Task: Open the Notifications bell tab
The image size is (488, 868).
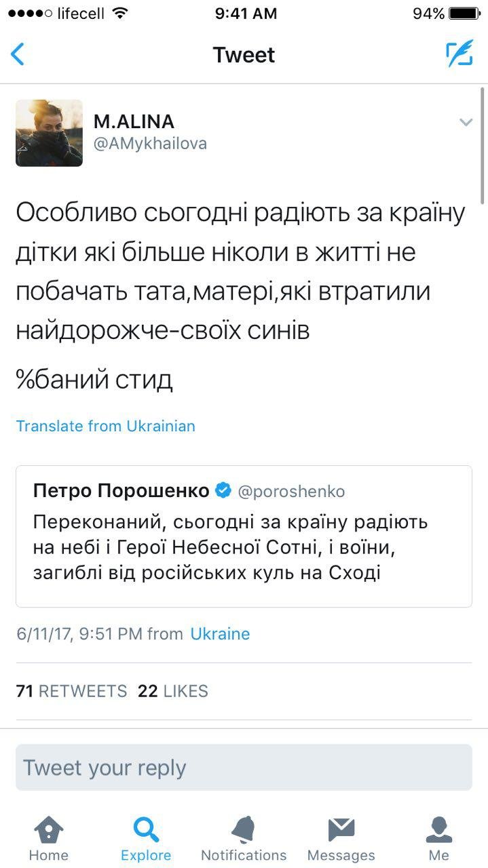Action: click(244, 838)
